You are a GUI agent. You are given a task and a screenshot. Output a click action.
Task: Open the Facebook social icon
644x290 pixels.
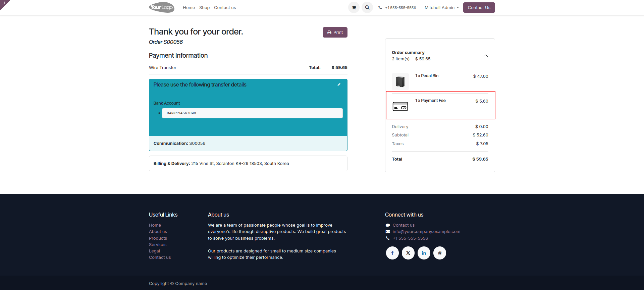pyautogui.click(x=392, y=253)
